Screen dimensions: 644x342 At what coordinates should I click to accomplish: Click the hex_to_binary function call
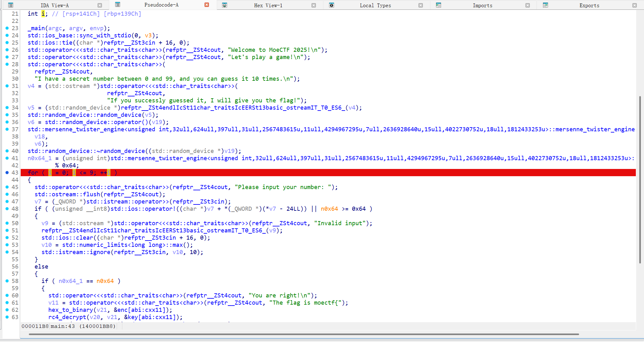pos(71,310)
